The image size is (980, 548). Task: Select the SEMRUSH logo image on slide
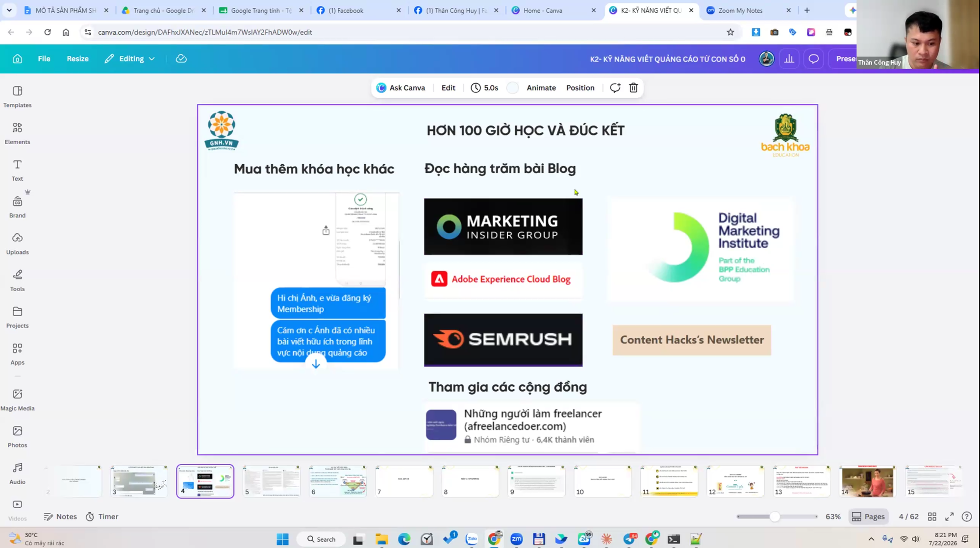pos(503,340)
